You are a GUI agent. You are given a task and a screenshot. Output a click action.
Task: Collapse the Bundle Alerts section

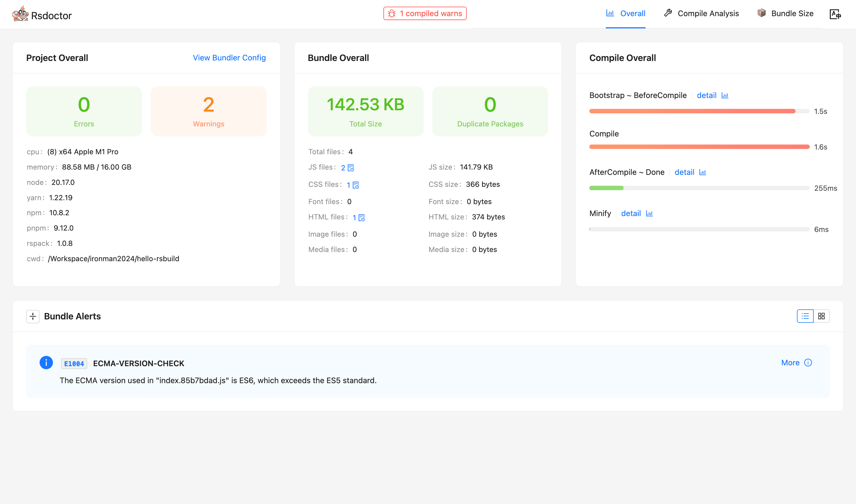coord(33,317)
